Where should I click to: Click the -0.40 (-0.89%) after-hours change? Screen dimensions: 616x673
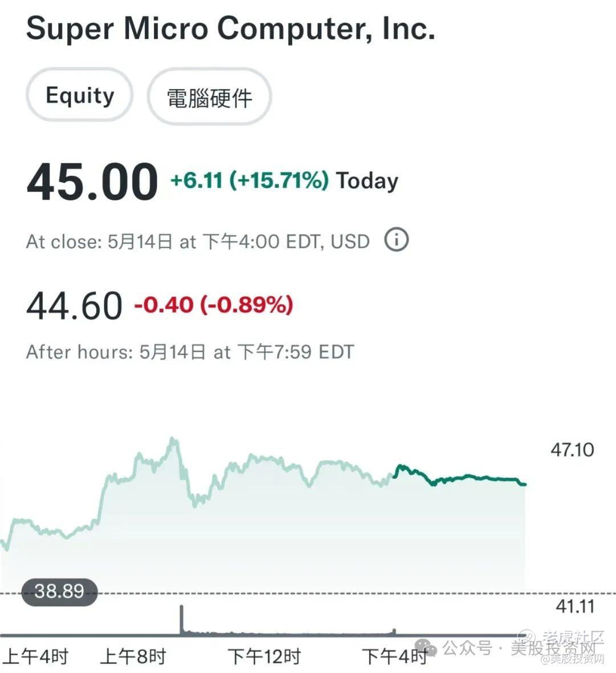tap(213, 305)
